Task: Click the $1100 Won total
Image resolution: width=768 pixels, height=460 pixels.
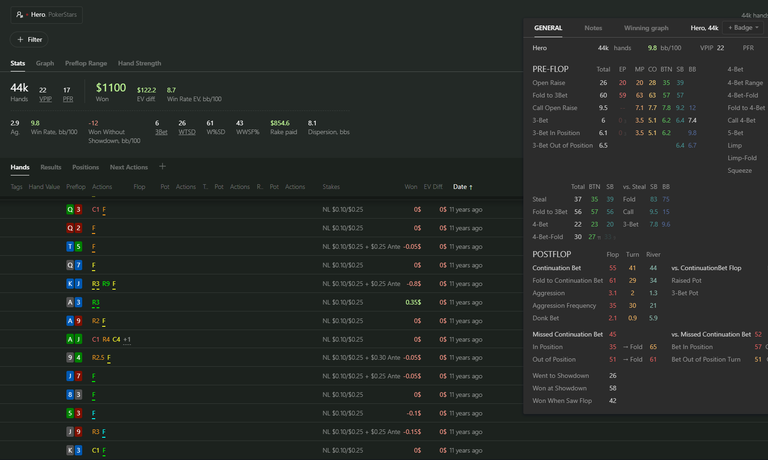Action: coord(111,88)
